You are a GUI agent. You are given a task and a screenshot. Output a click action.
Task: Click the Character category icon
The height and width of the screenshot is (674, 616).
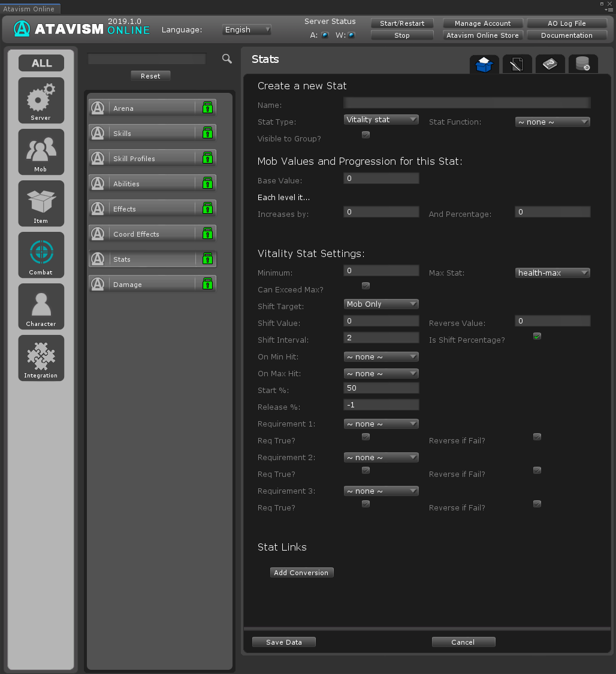(x=41, y=306)
